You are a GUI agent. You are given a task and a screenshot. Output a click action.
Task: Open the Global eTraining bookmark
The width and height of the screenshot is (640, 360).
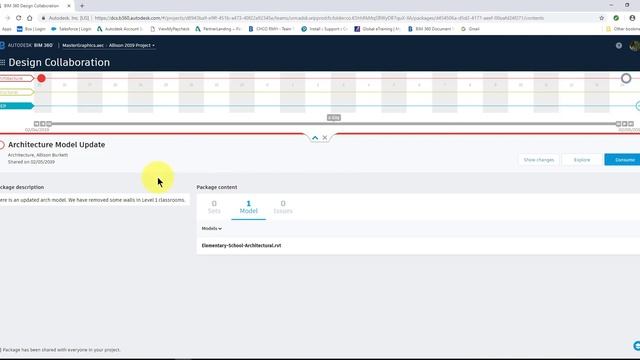pyautogui.click(x=378, y=29)
